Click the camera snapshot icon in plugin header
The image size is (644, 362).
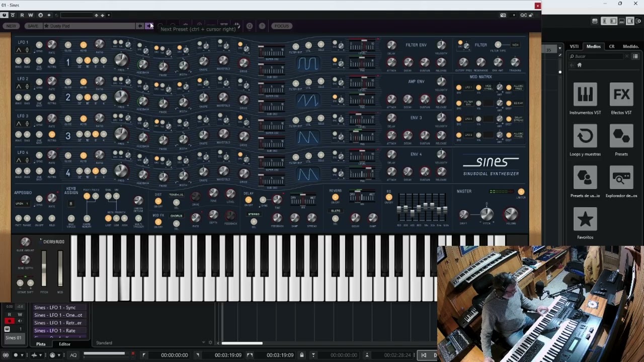coord(503,15)
